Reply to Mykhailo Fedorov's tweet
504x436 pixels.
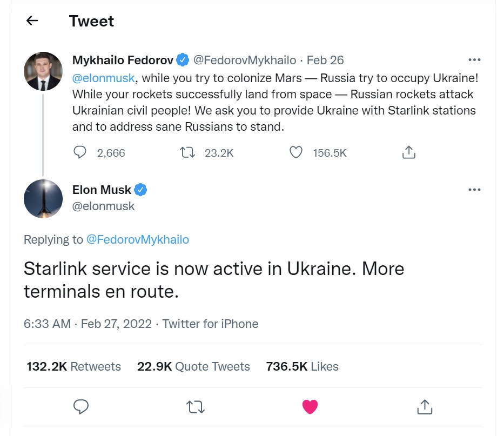coord(80,153)
